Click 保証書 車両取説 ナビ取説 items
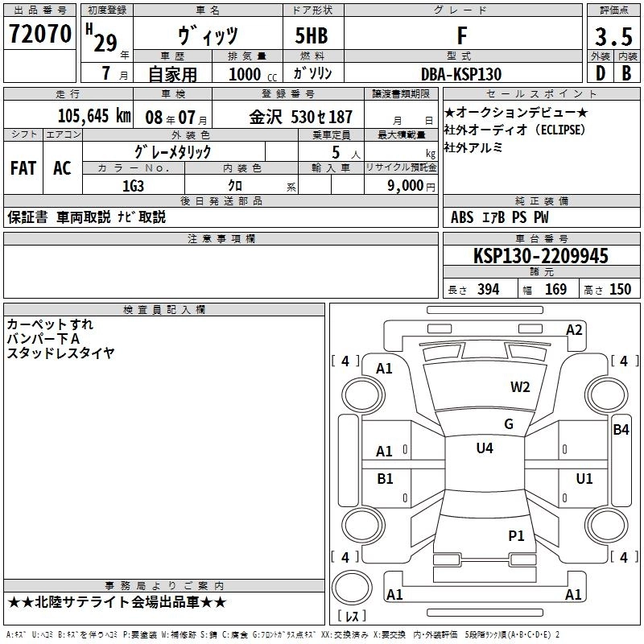Image resolution: width=644 pixels, height=644 pixels. point(87,217)
